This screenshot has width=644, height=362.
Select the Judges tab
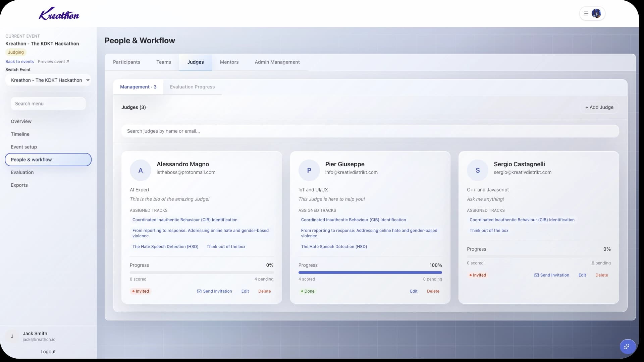tap(195, 62)
